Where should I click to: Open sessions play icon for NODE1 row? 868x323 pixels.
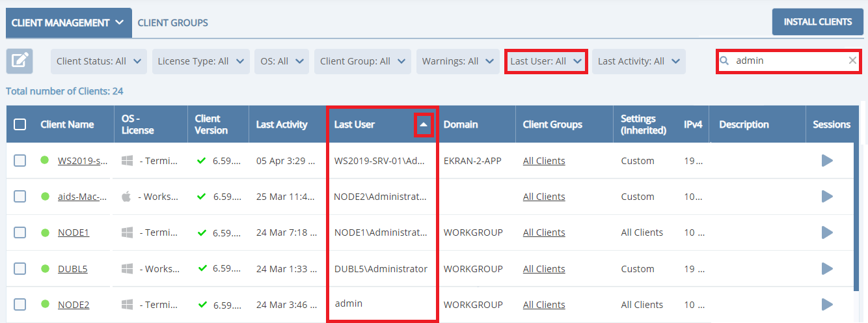click(x=827, y=232)
